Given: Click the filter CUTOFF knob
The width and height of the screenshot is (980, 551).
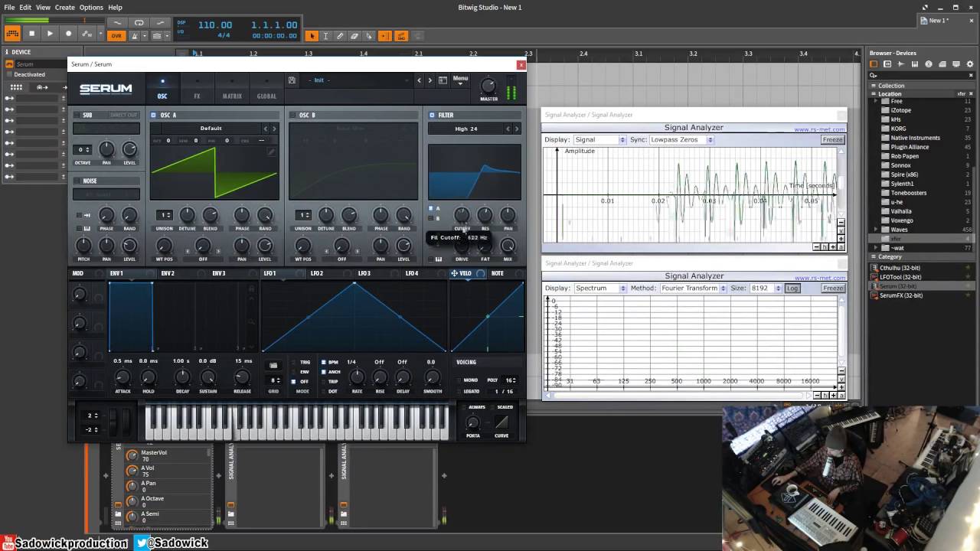Looking at the screenshot, I should point(462,215).
